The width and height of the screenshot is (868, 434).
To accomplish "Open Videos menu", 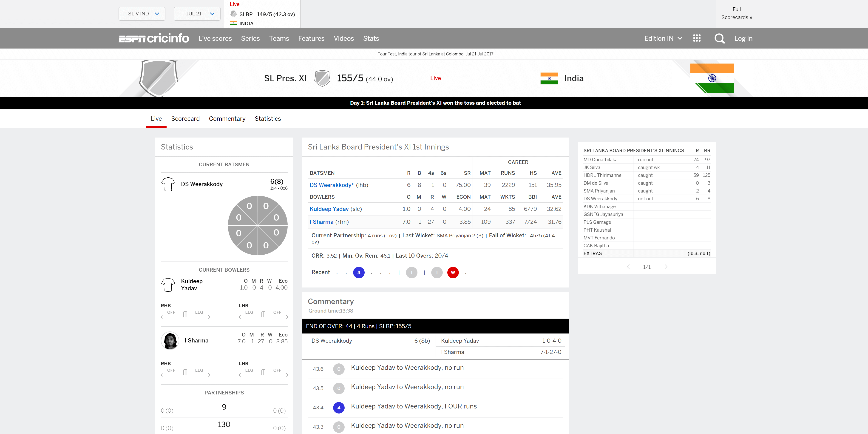I will (344, 38).
